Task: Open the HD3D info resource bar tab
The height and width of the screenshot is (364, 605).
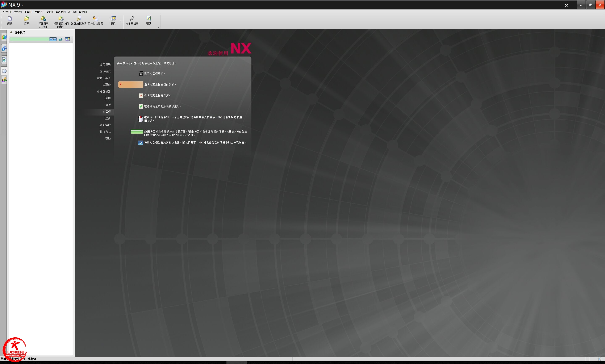Action: [4, 49]
